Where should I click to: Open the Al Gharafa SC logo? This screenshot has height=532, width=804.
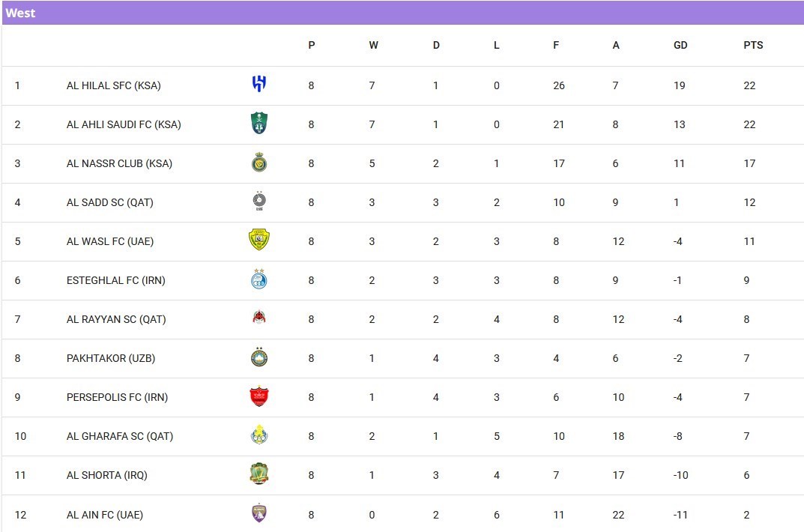[x=259, y=435]
